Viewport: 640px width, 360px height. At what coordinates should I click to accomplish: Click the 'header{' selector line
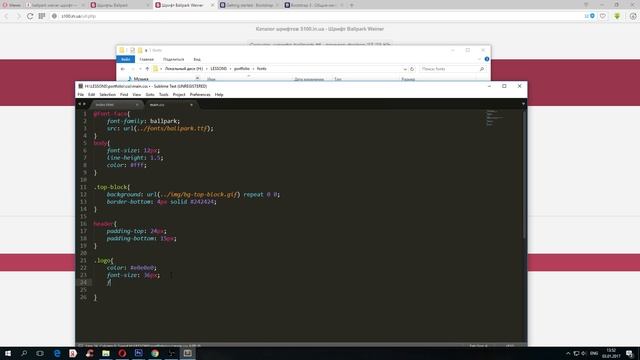click(105, 224)
